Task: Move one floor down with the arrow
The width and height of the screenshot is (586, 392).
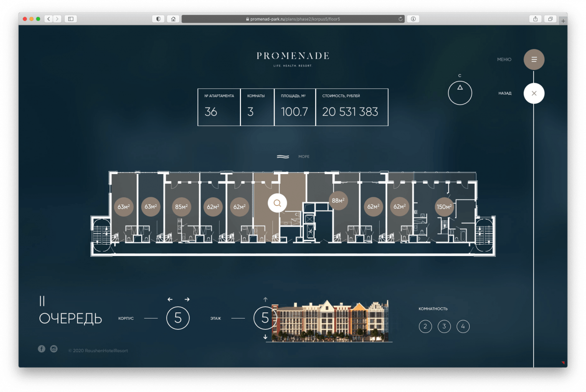Action: click(x=265, y=337)
